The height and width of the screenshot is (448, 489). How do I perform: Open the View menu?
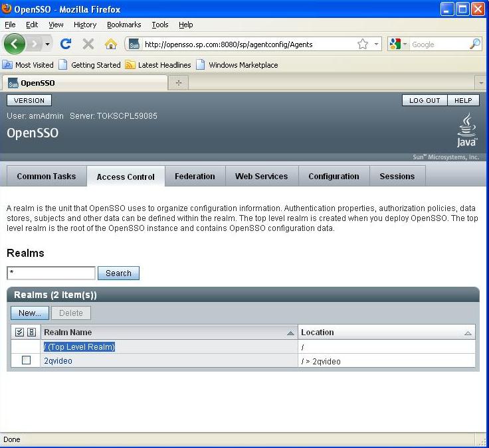click(56, 25)
